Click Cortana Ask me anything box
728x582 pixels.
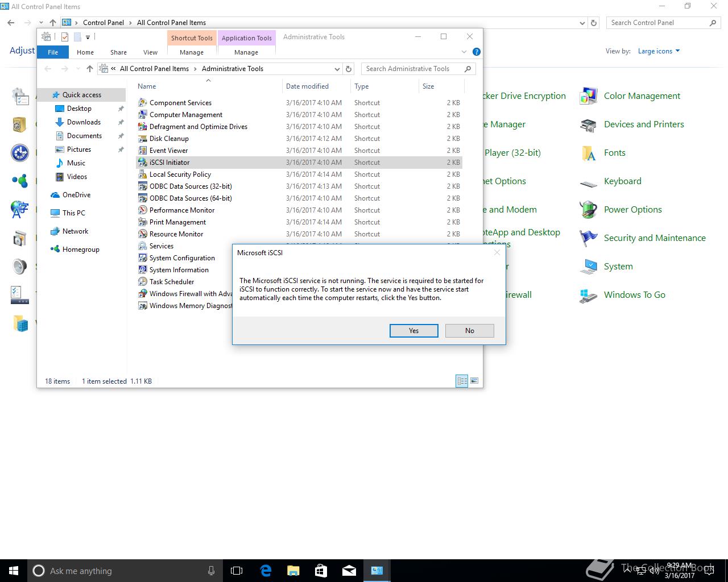click(125, 571)
